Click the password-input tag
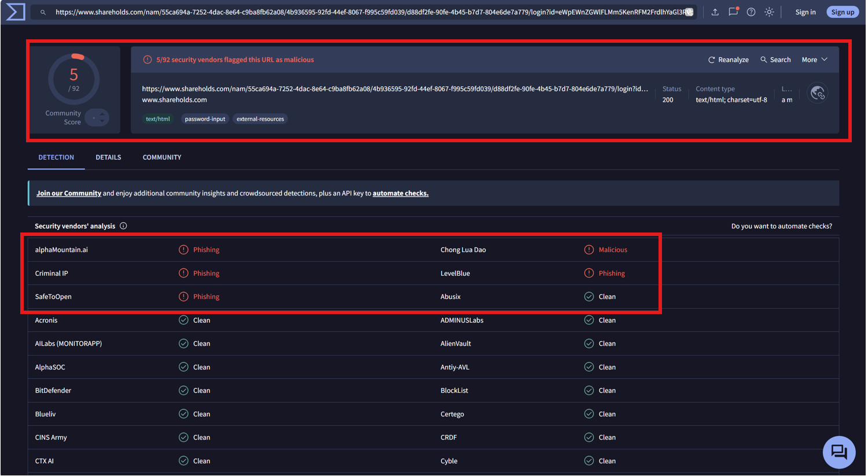This screenshot has width=868, height=476. click(205, 119)
